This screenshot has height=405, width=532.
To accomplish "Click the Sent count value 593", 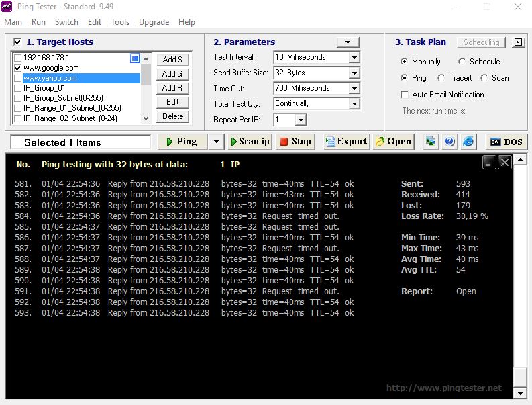I will [x=463, y=184].
